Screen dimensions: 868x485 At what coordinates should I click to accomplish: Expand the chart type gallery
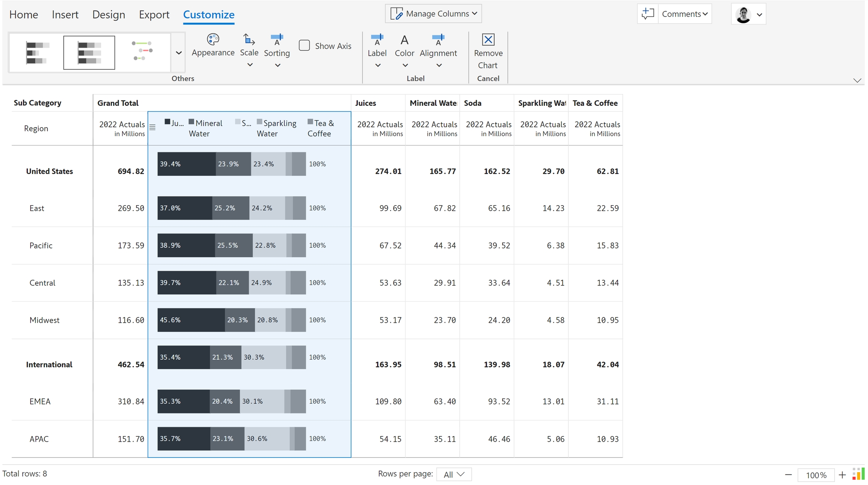coord(179,53)
